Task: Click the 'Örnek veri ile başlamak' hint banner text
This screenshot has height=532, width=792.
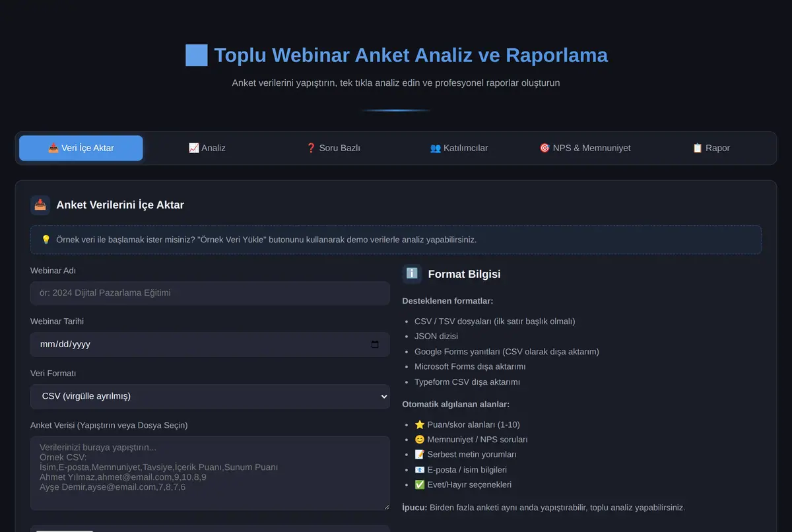Action: point(267,240)
